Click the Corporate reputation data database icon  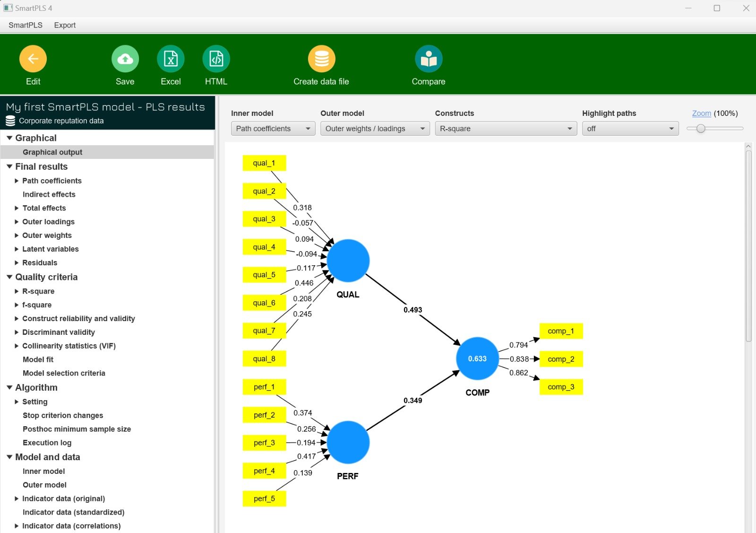click(10, 121)
